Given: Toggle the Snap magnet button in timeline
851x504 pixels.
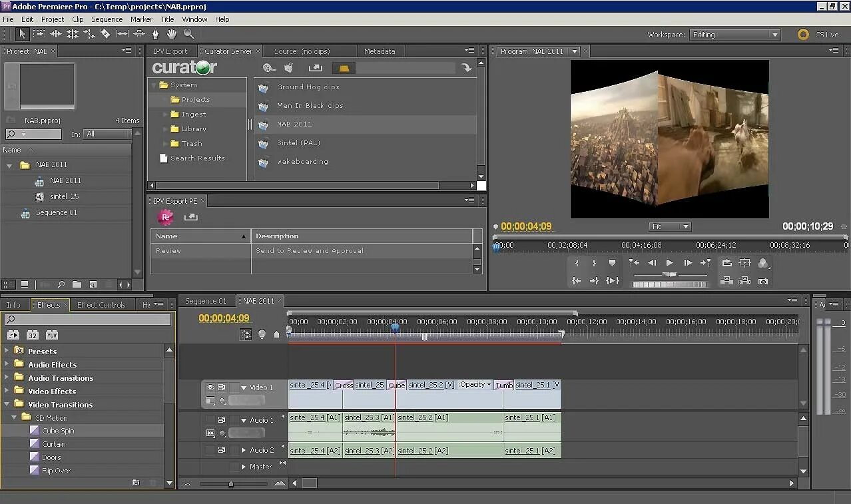Looking at the screenshot, I should click(246, 335).
